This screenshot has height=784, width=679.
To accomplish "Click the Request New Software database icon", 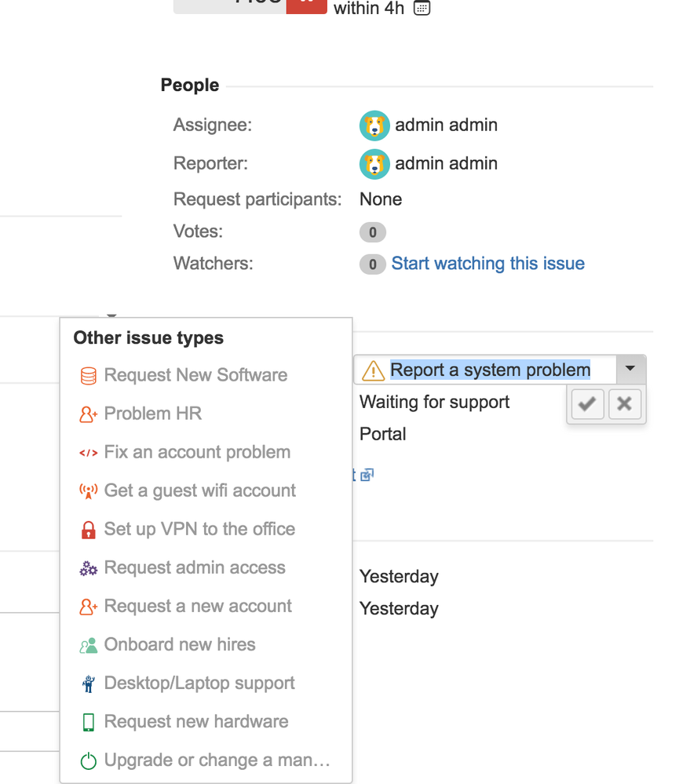I will click(x=89, y=376).
